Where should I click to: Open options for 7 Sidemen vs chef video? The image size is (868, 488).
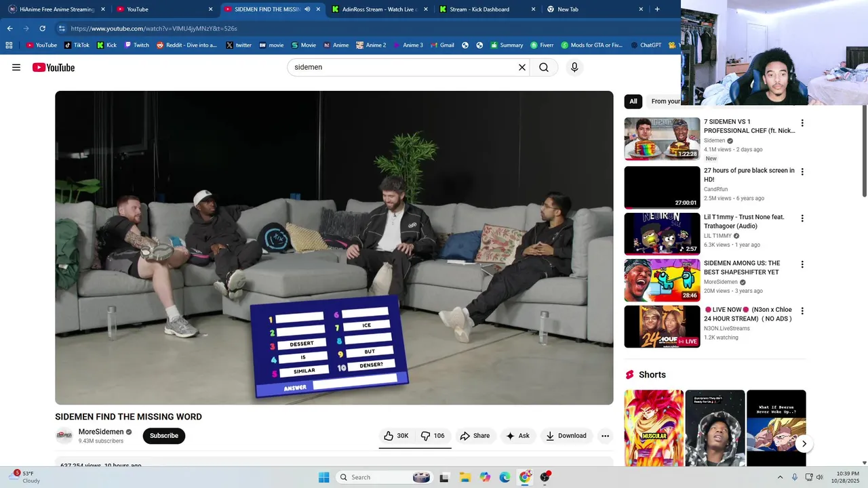click(802, 123)
